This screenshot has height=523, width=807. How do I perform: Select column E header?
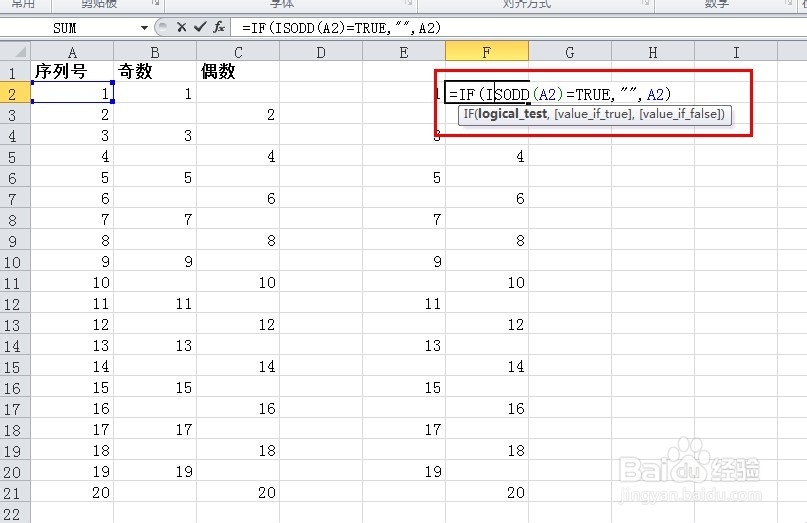404,52
